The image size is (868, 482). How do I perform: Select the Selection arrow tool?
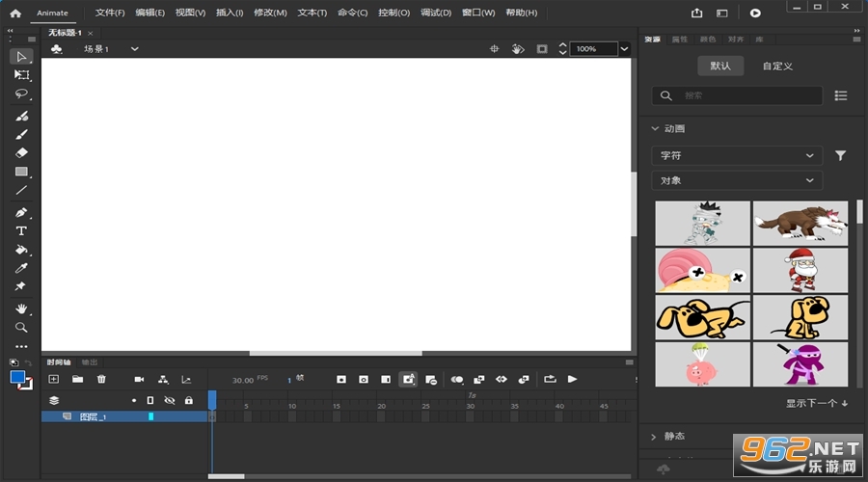21,57
